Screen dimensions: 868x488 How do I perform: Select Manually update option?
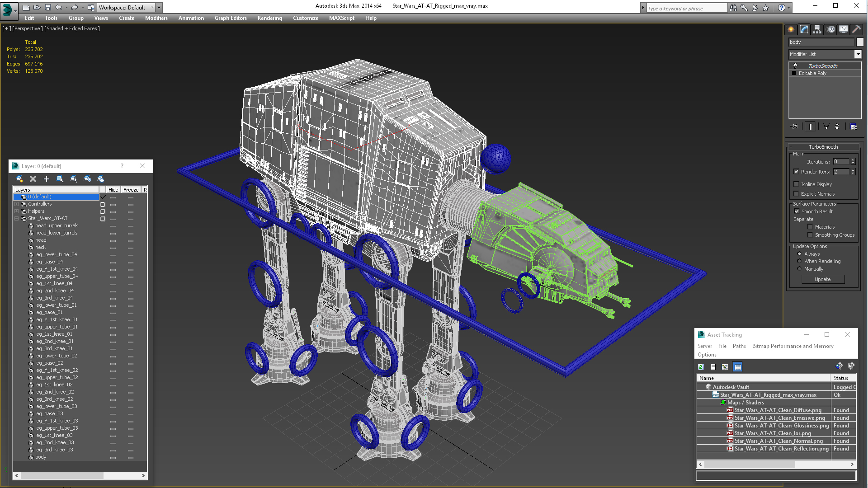tap(799, 269)
